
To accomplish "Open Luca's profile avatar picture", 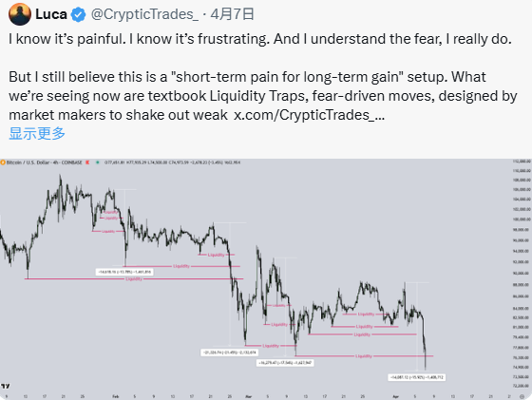I will [20, 14].
